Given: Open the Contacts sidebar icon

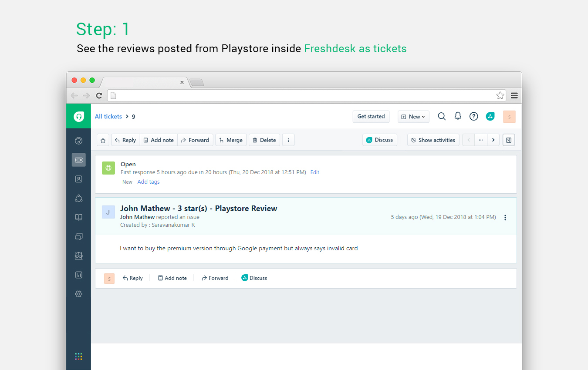Looking at the screenshot, I should coord(78,179).
